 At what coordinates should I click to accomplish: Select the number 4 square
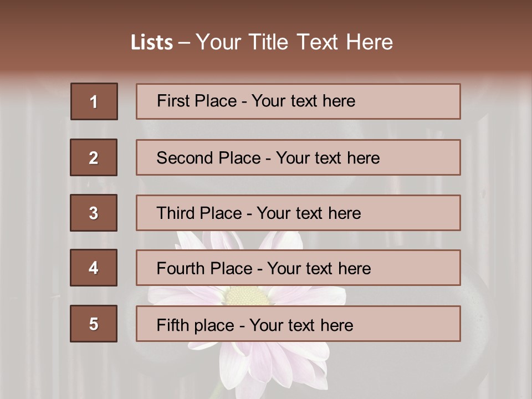[x=94, y=268]
